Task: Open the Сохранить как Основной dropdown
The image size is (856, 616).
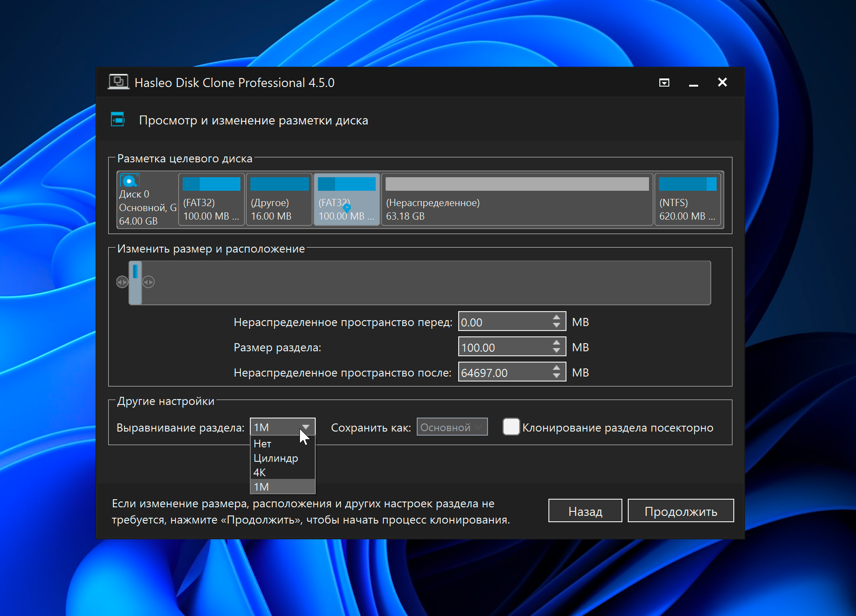Action: tap(452, 427)
